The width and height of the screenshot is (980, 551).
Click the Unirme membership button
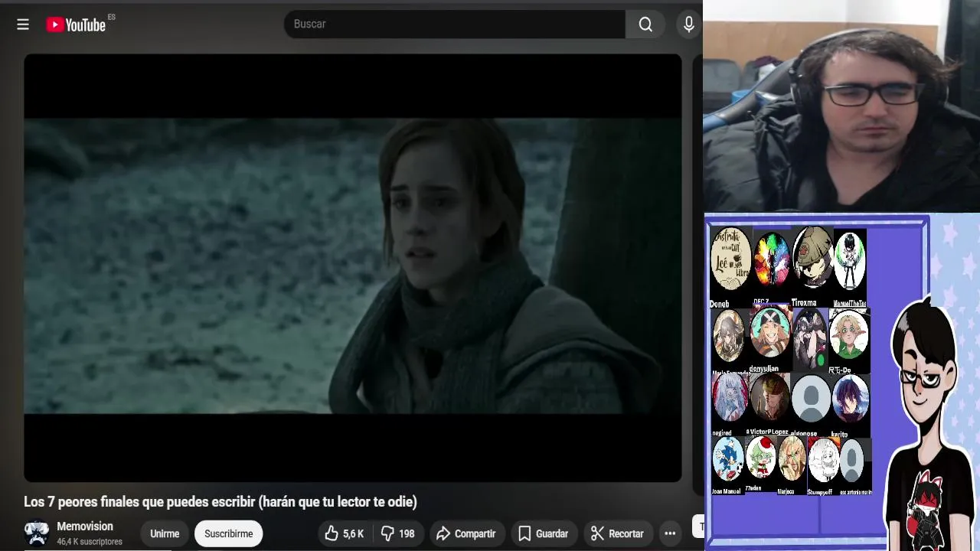(x=165, y=534)
